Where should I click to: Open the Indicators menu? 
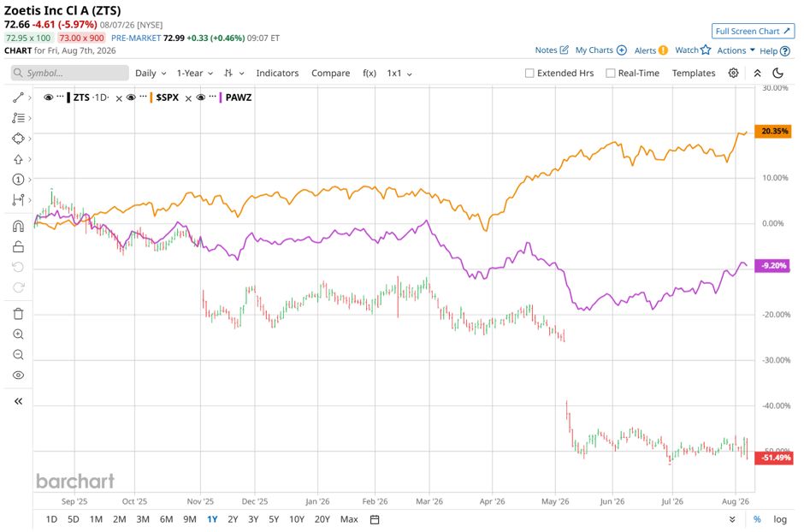(x=277, y=73)
